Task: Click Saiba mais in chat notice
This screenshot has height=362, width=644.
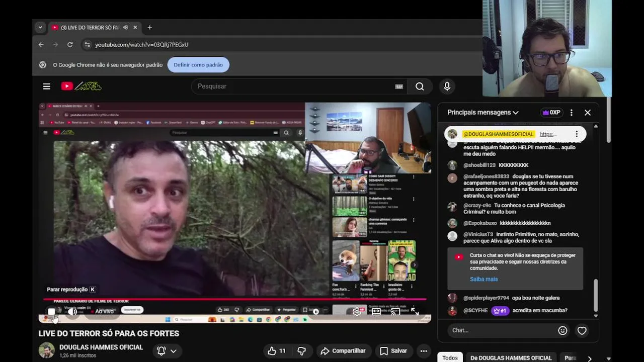Action: [484, 279]
